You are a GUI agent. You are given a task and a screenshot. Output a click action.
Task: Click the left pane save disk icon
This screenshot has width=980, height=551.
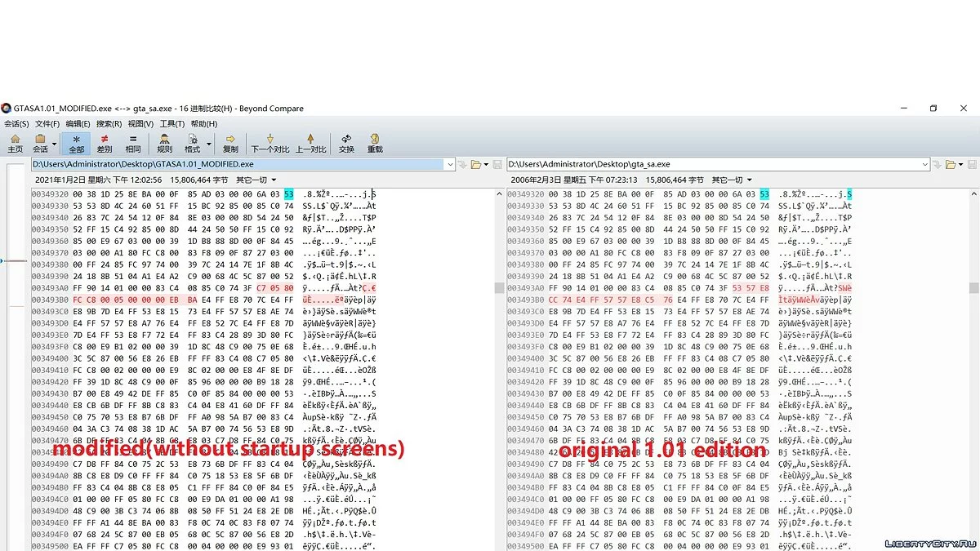point(497,164)
